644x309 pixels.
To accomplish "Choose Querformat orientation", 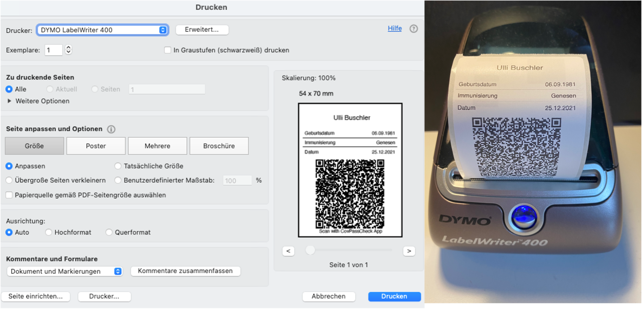I will [109, 232].
